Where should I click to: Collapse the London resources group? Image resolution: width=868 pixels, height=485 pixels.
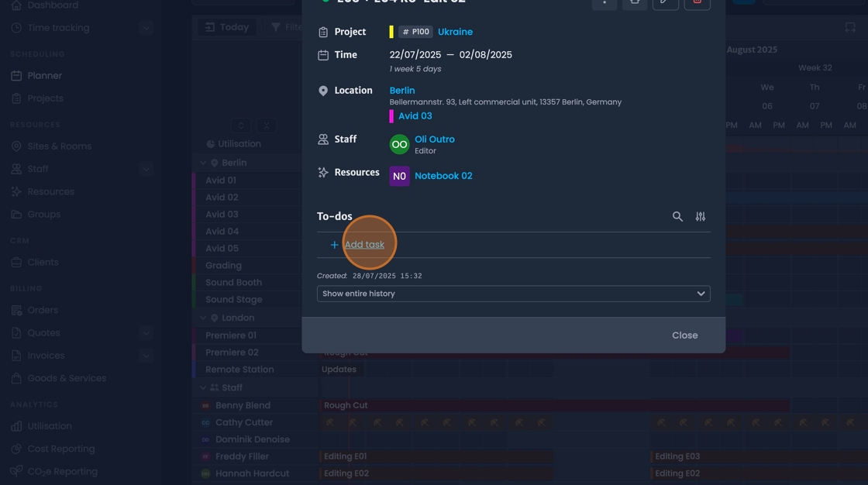202,317
